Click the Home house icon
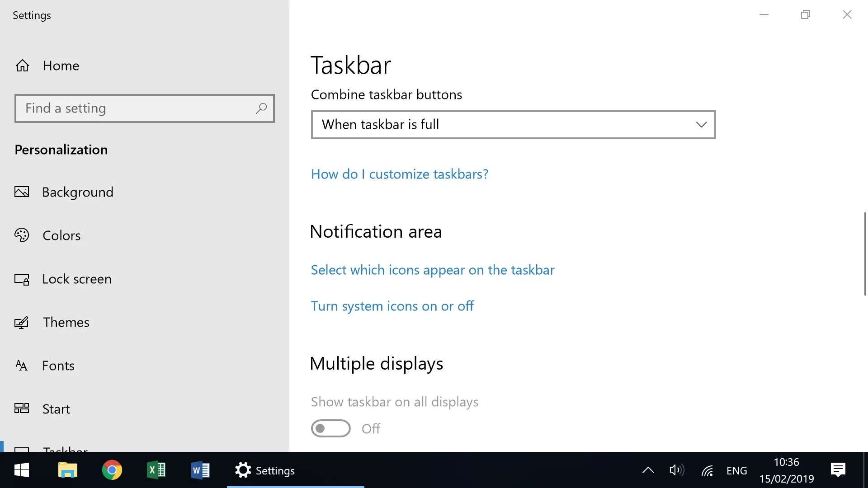The image size is (868, 488). 22,66
